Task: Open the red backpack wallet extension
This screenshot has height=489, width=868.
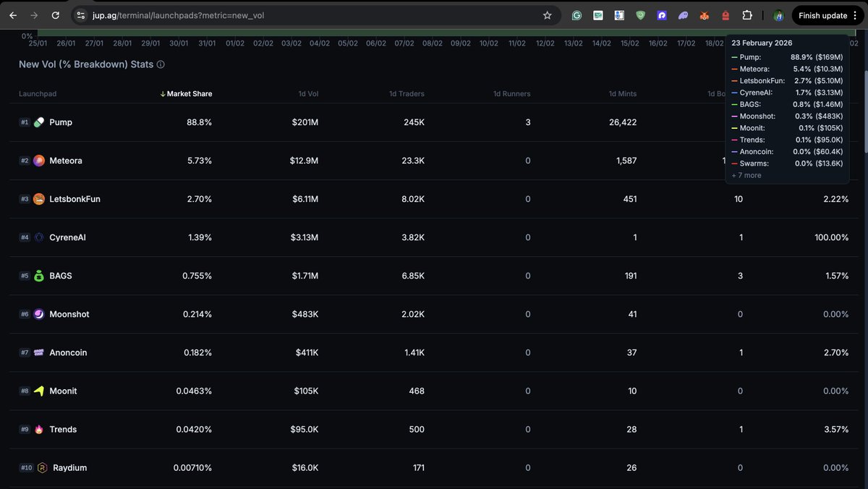Action: tap(726, 15)
